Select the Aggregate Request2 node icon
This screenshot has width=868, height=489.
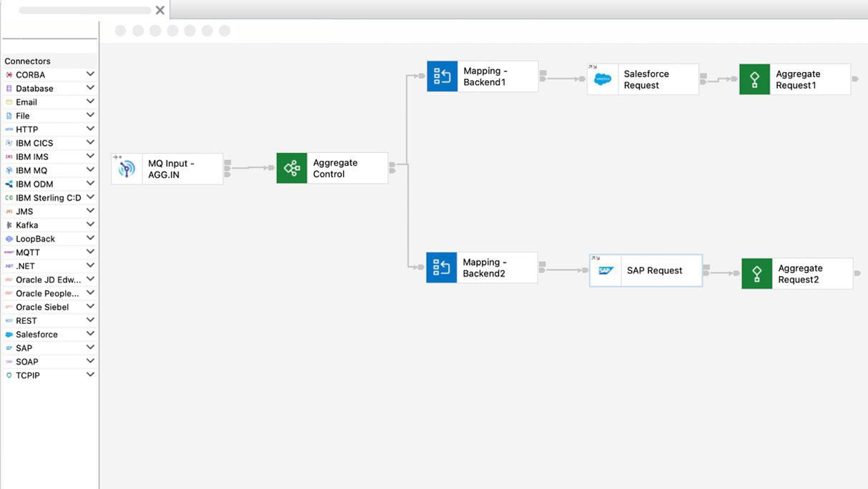point(756,273)
